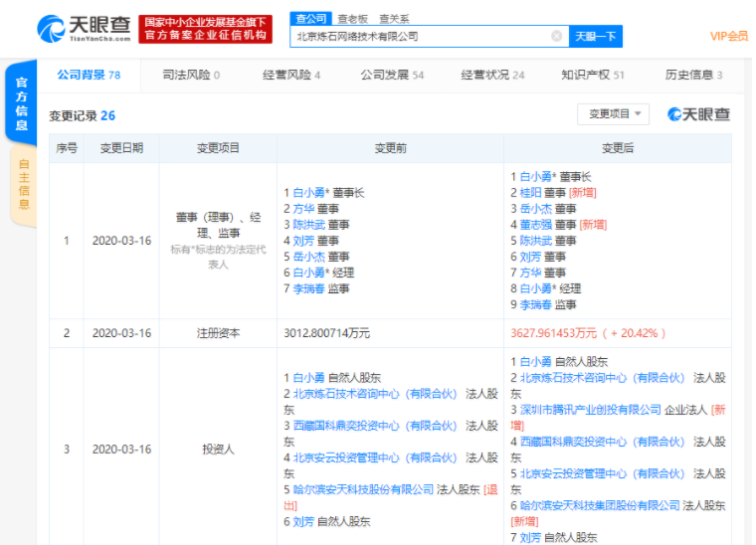
Task: Open 岳小杰 董事 link in 变更前 column
Action: (309, 257)
